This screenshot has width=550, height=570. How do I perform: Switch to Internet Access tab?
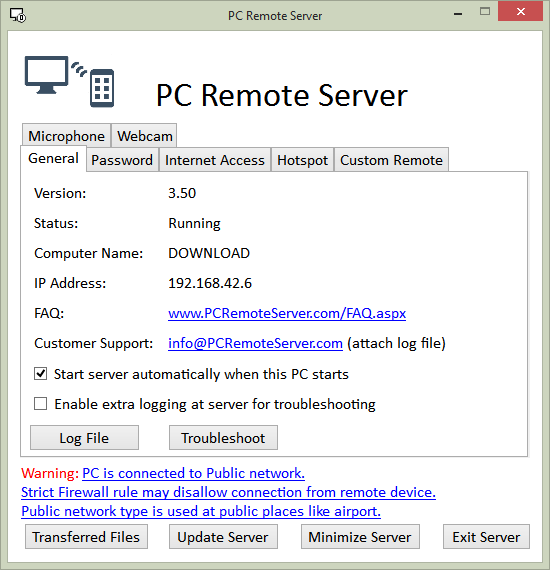[x=215, y=160]
